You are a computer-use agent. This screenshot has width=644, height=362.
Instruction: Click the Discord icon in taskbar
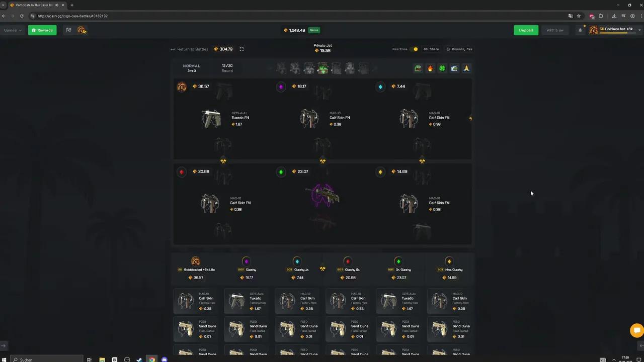click(164, 359)
